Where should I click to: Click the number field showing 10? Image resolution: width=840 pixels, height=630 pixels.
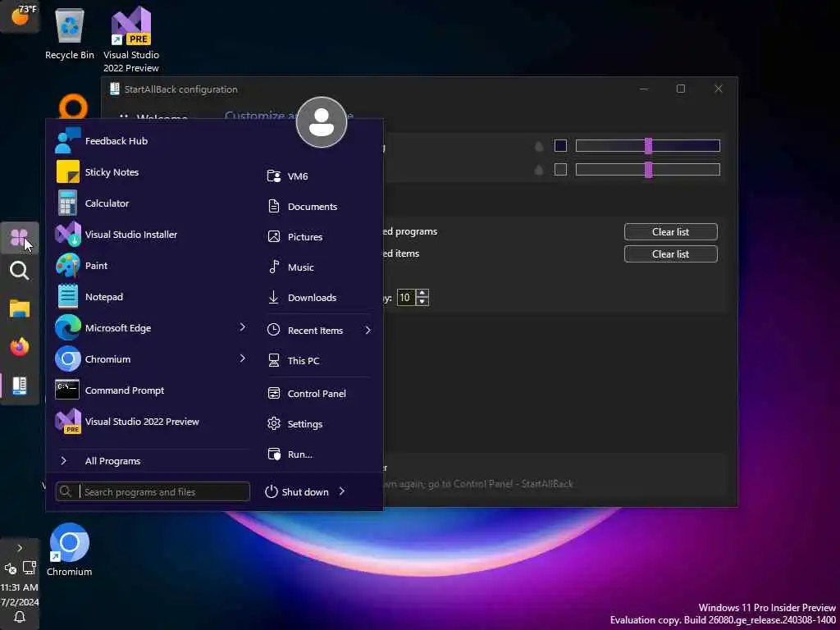click(x=405, y=297)
